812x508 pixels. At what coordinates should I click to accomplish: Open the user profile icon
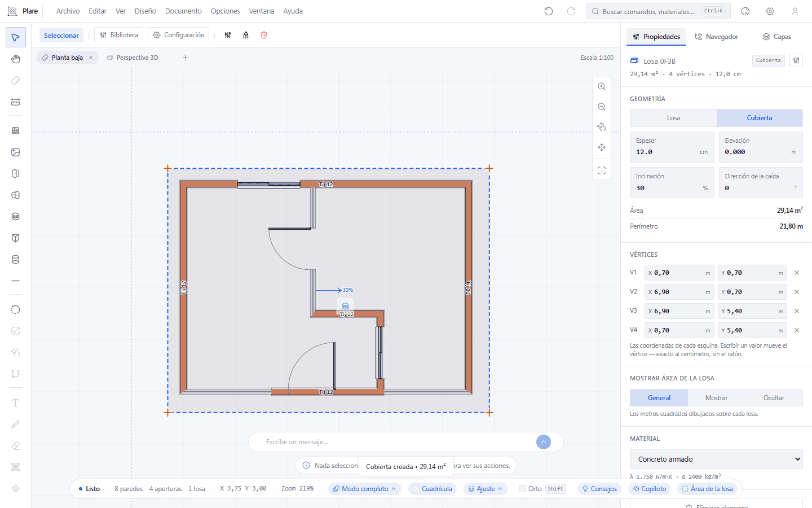[x=795, y=11]
